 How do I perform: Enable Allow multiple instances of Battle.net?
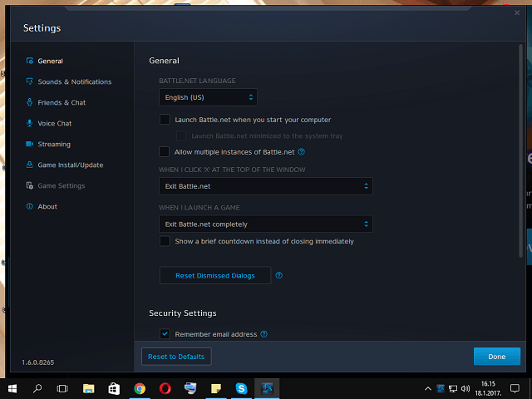pyautogui.click(x=165, y=151)
